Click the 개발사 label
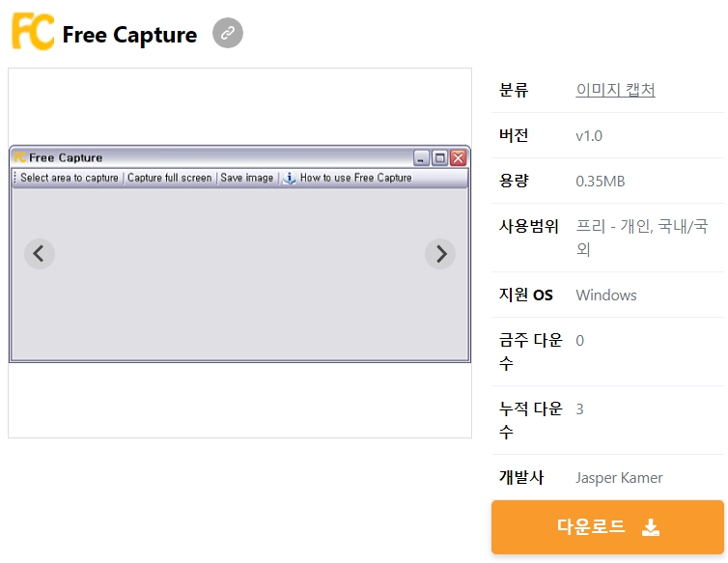 pos(521,477)
